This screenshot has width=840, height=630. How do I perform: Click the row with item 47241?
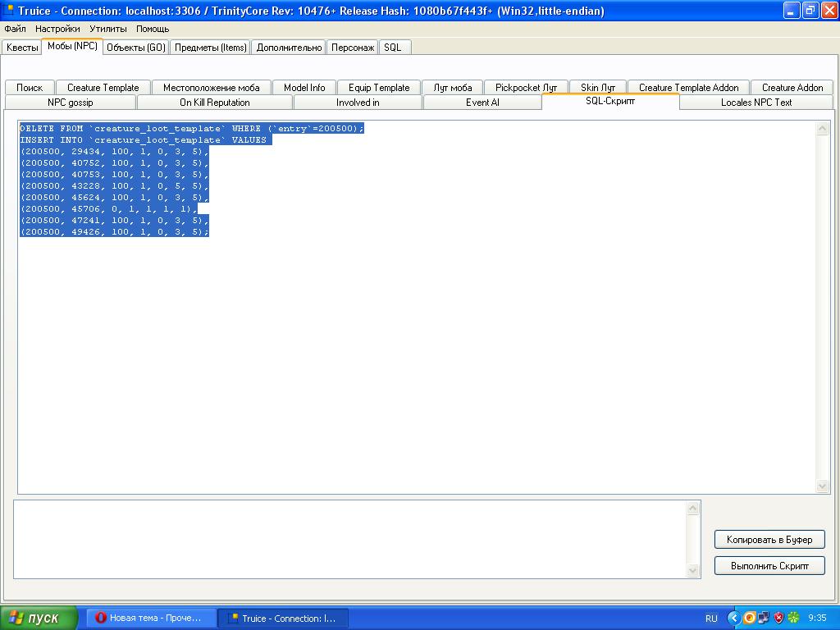(x=114, y=221)
